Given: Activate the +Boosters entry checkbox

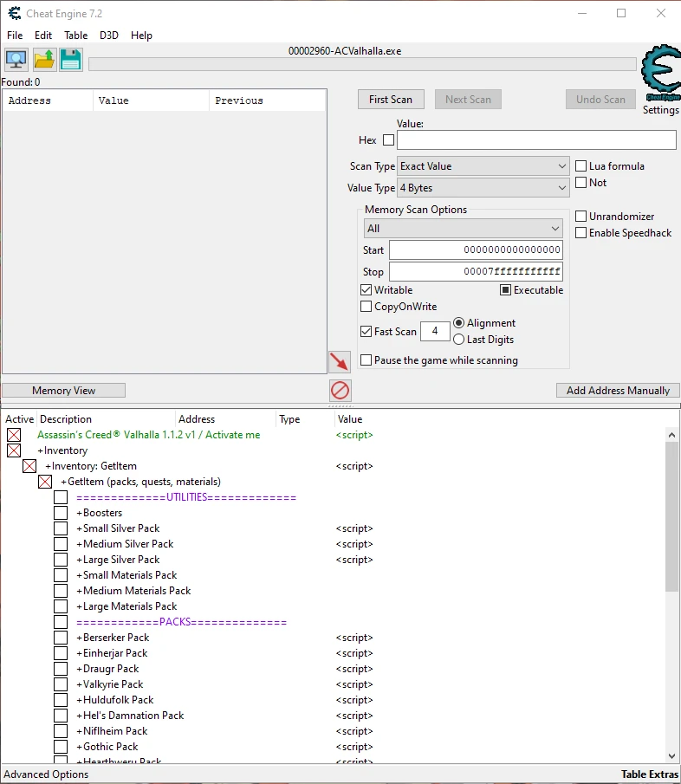Looking at the screenshot, I should [x=61, y=513].
